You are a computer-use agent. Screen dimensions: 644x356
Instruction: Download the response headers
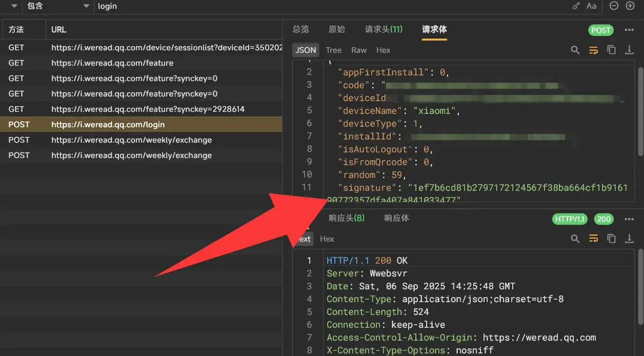click(629, 239)
